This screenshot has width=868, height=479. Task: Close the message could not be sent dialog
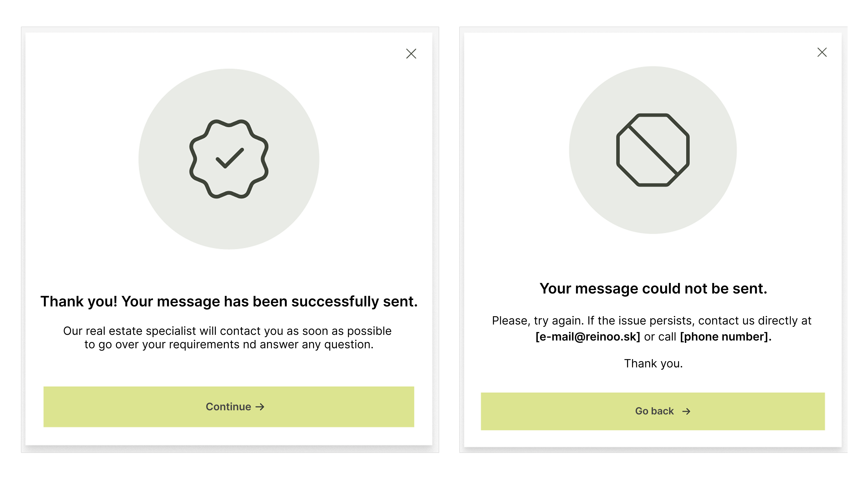pos(822,52)
